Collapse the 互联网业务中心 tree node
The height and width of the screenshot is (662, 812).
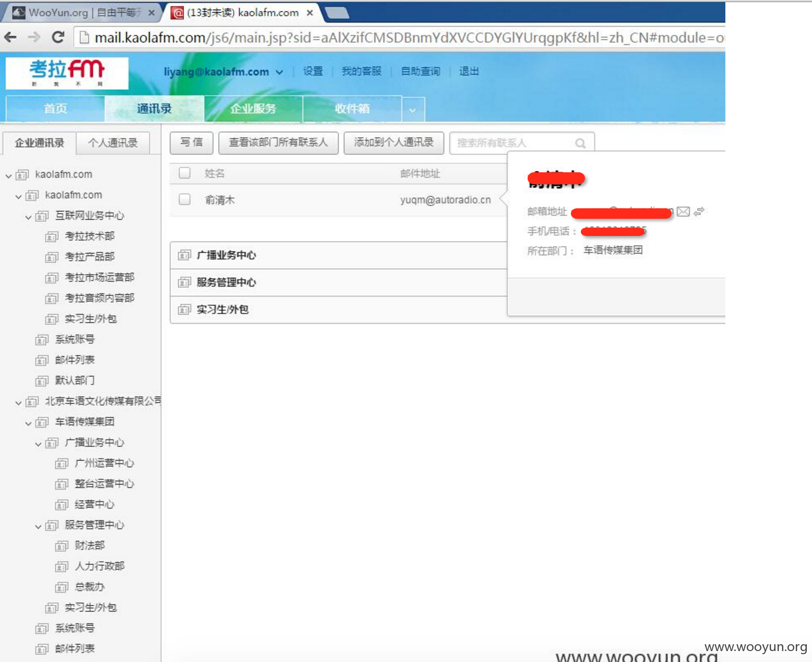(x=28, y=217)
